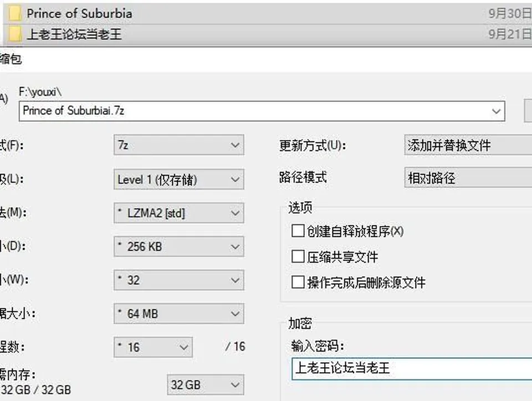Viewport: 532px width, 401px height.
Task: Click the 9月21日 date entry
Action: [510, 34]
